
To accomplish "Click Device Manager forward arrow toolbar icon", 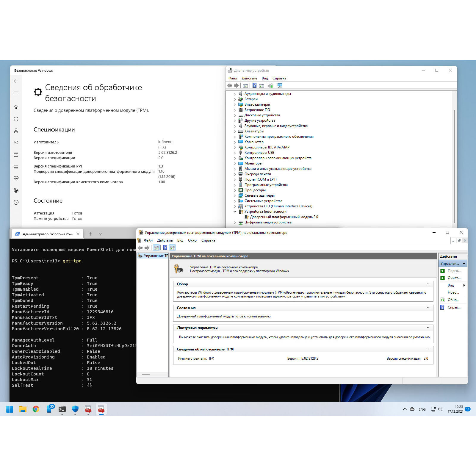I will tap(236, 86).
